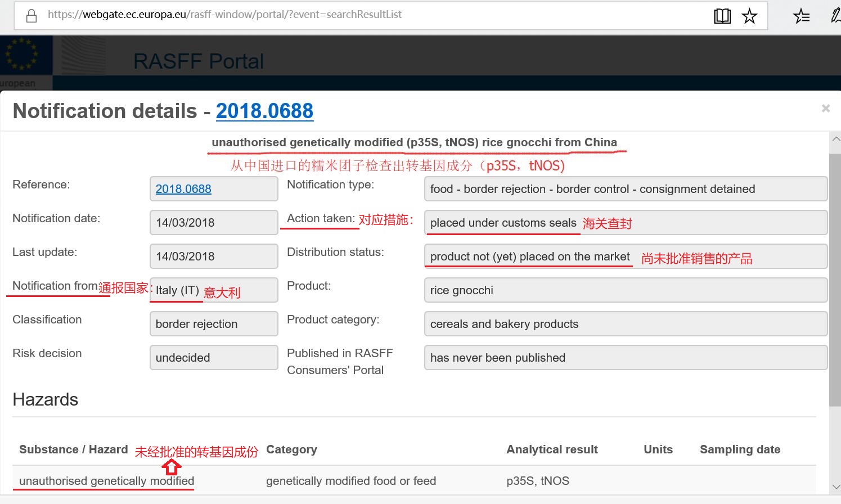Click the product not (yet) placed field
The image size is (841, 504).
pyautogui.click(x=626, y=256)
